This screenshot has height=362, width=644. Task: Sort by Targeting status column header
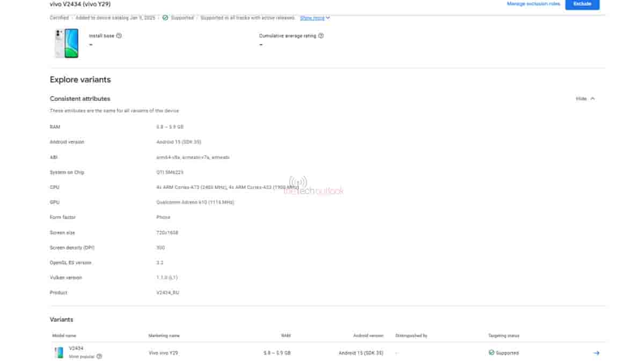pyautogui.click(x=503, y=336)
